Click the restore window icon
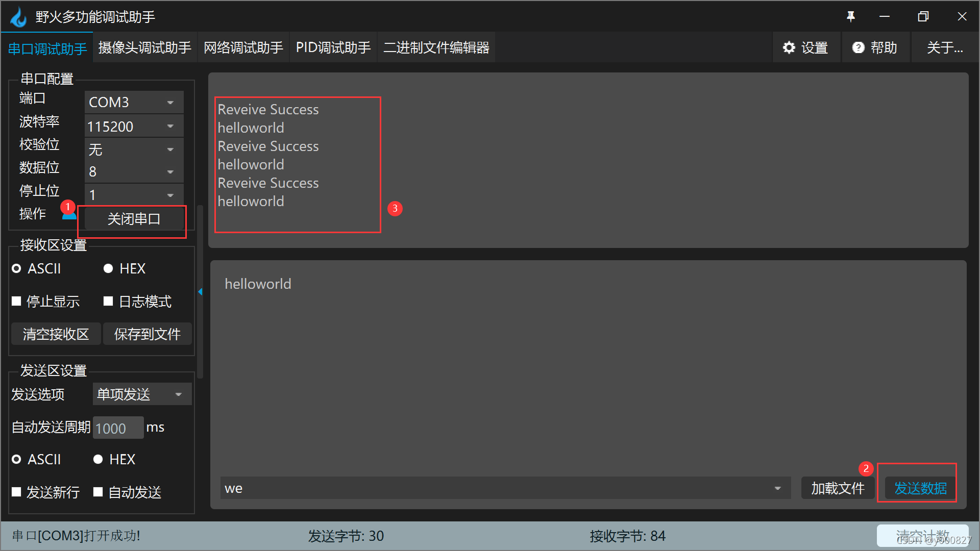 (923, 17)
